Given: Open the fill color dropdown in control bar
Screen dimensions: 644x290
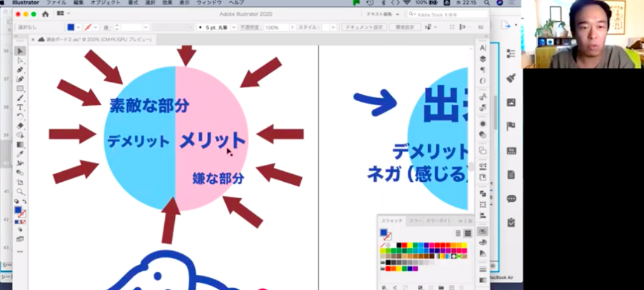Looking at the screenshot, I should (x=77, y=28).
